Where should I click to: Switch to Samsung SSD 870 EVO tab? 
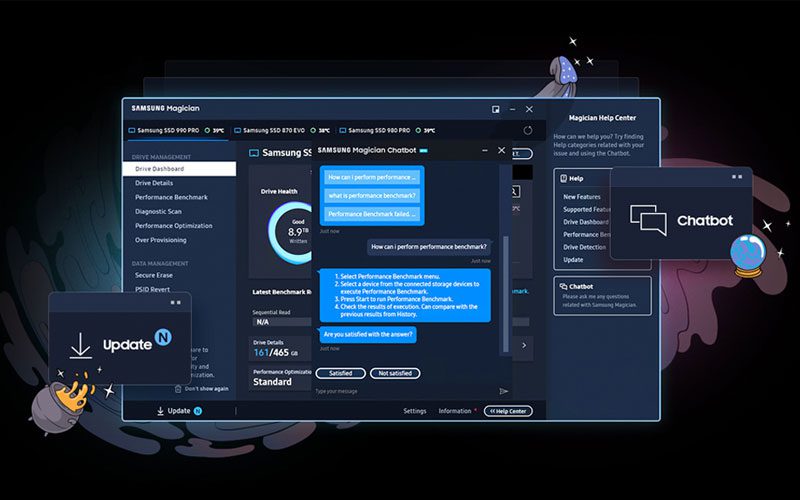(273, 130)
